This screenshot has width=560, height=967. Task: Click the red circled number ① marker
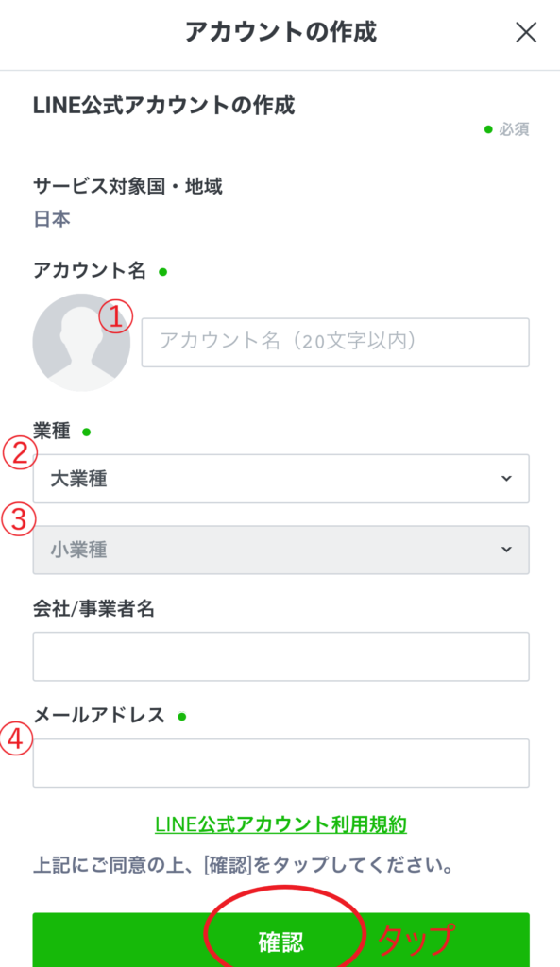point(116,316)
